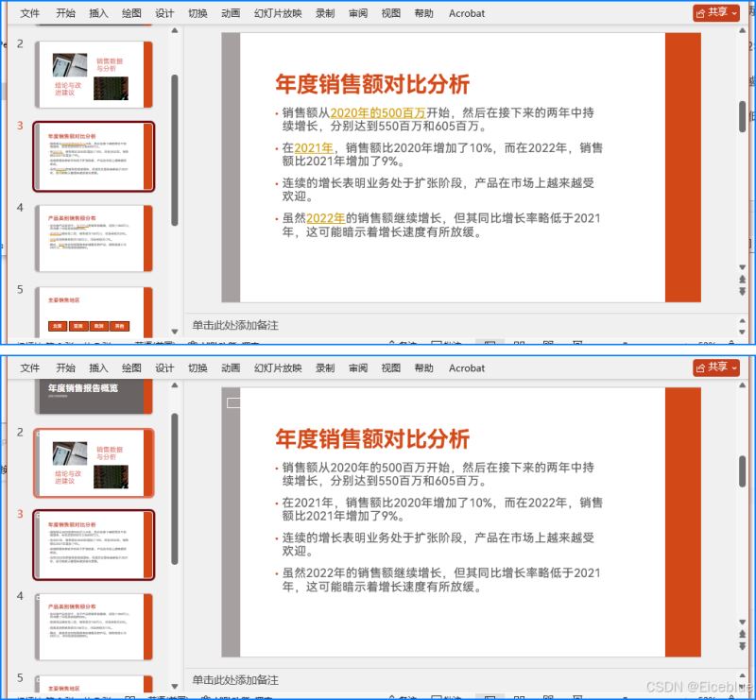The width and height of the screenshot is (756, 700).
Task: Click thumbnail pane scroll-down arrow, upper window
Action: (175, 332)
